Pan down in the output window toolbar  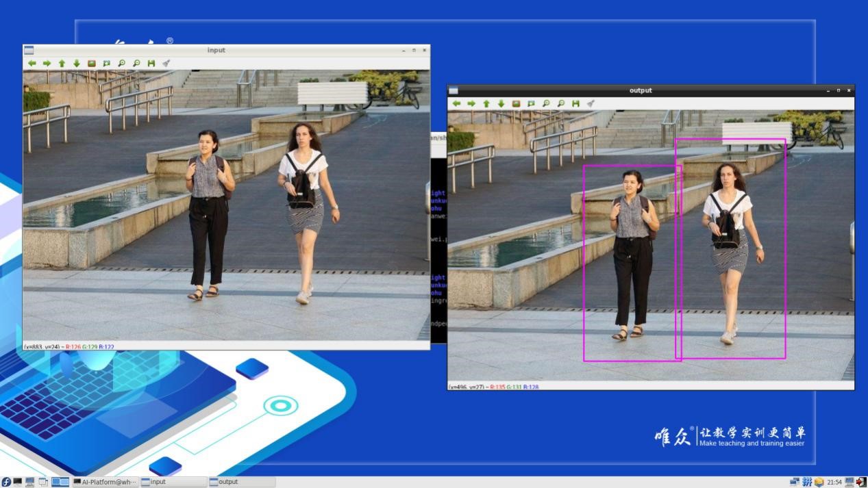[x=501, y=103]
